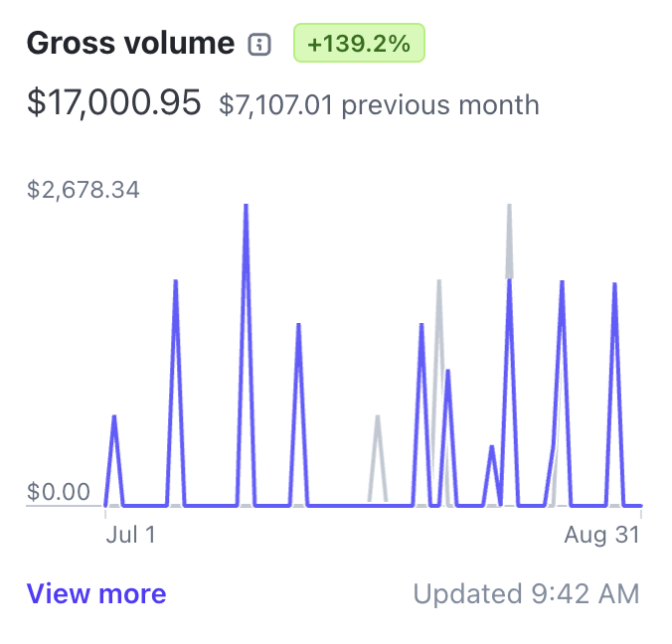Click the shortest gray peak mid-chart
This screenshot has width=672, height=644.
[x=377, y=418]
